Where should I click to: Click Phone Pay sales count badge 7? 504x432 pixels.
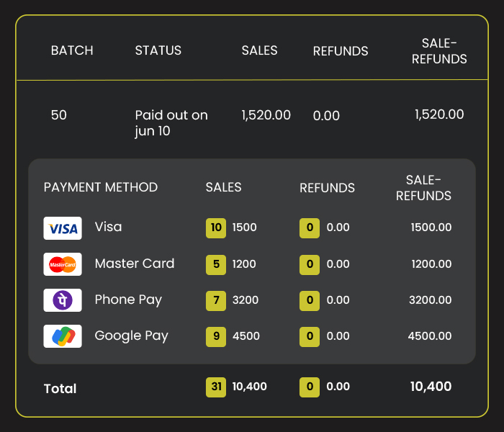pyautogui.click(x=215, y=300)
